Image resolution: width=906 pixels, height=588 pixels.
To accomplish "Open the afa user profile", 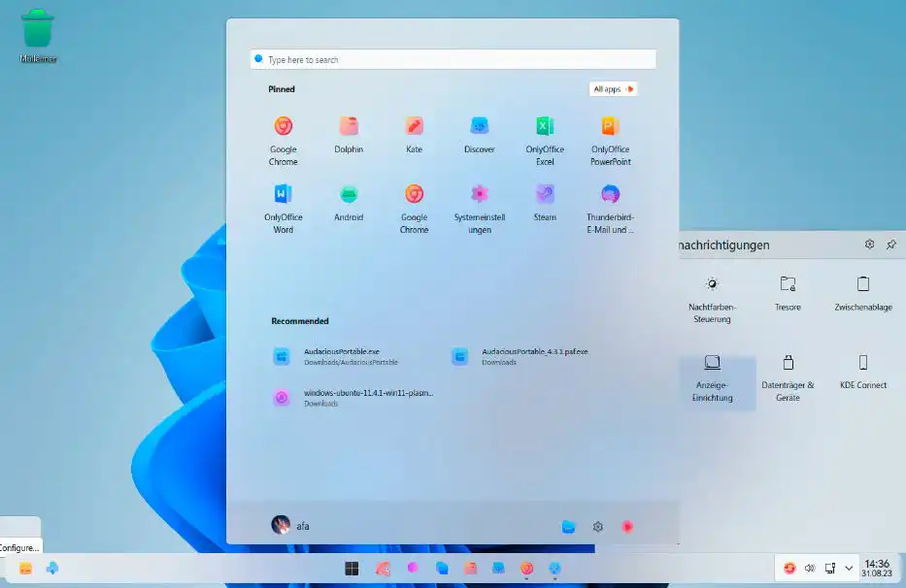I will [290, 525].
